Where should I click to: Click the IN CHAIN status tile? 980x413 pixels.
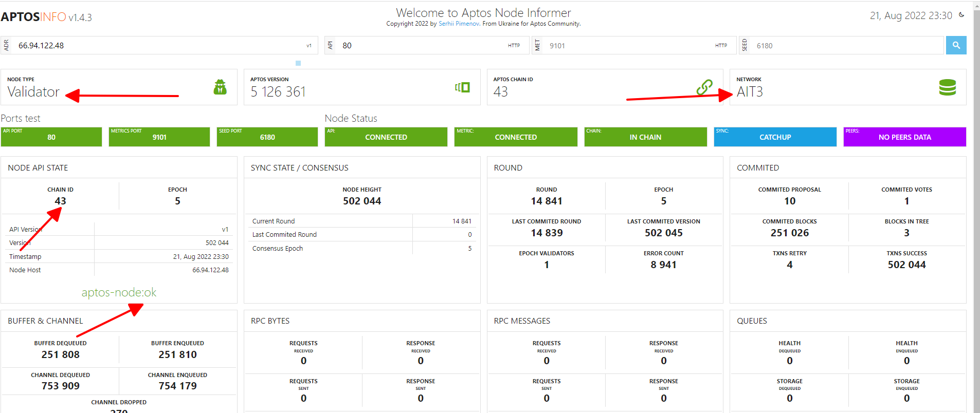click(x=645, y=137)
